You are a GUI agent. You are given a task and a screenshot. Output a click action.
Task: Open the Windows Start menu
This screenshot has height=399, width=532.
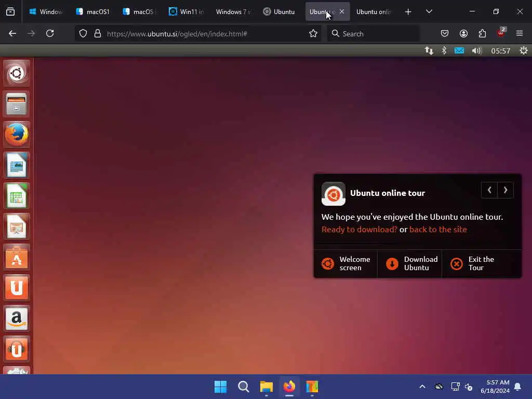click(220, 387)
